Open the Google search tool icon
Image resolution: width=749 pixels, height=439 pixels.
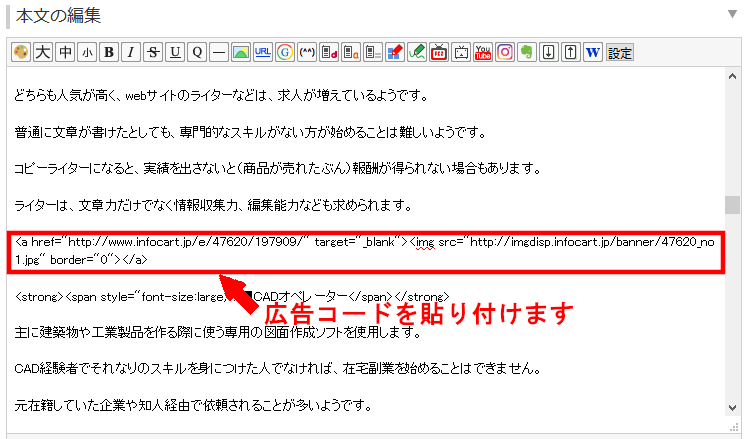coord(285,52)
